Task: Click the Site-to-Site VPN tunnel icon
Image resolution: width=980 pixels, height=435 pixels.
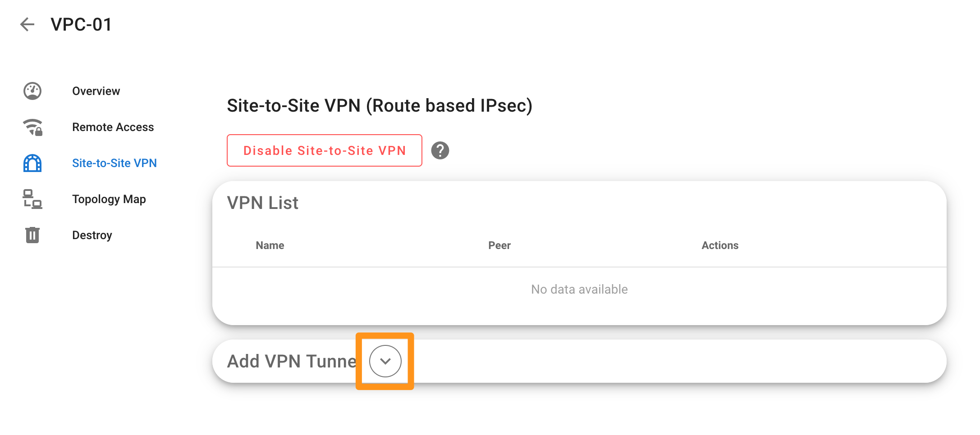Action: tap(32, 163)
